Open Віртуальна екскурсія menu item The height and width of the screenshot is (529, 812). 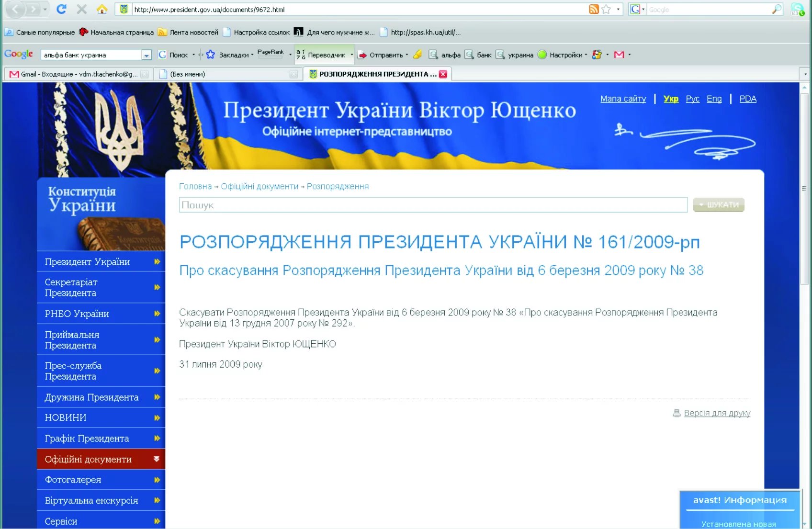click(x=101, y=500)
